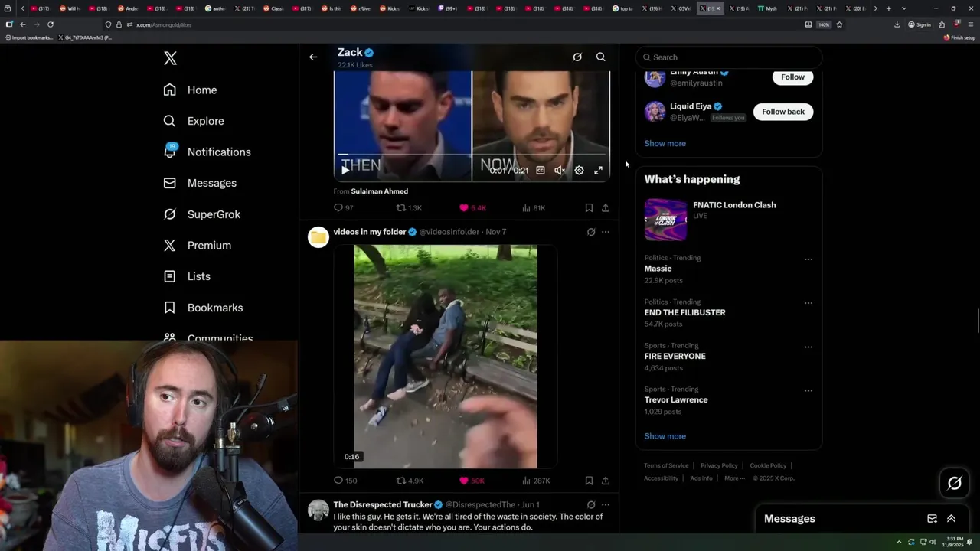The image size is (980, 551).
Task: Open Premium in sidebar
Action: point(198,245)
